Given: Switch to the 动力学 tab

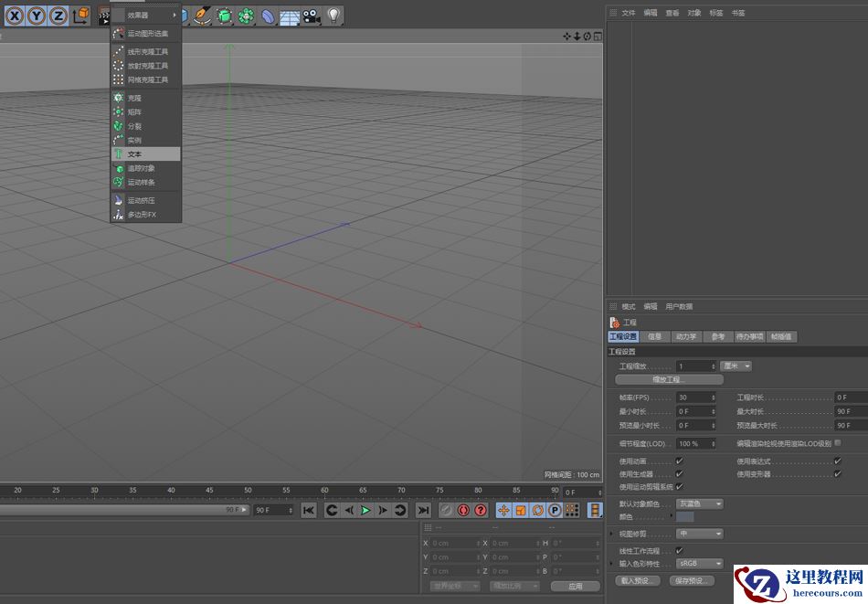Looking at the screenshot, I should [686, 335].
